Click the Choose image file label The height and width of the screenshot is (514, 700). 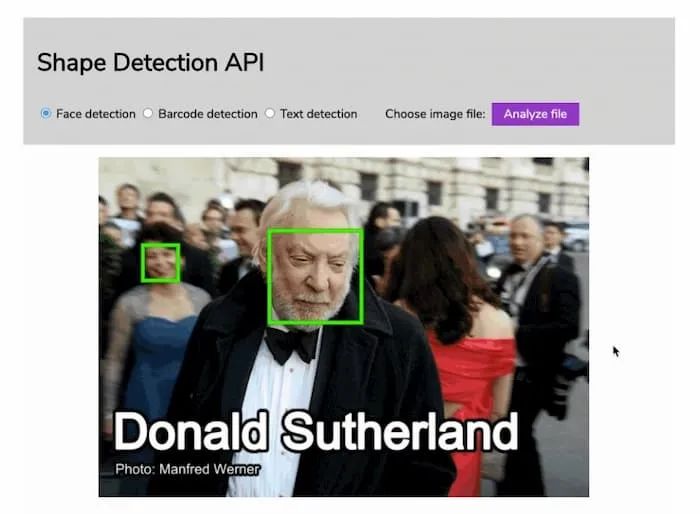(x=435, y=114)
